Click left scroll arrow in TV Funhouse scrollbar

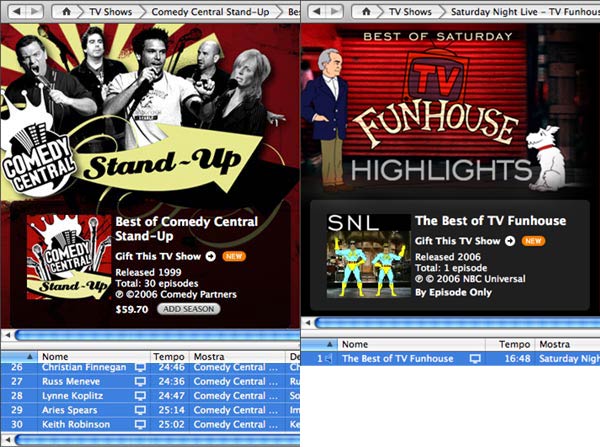click(308, 323)
